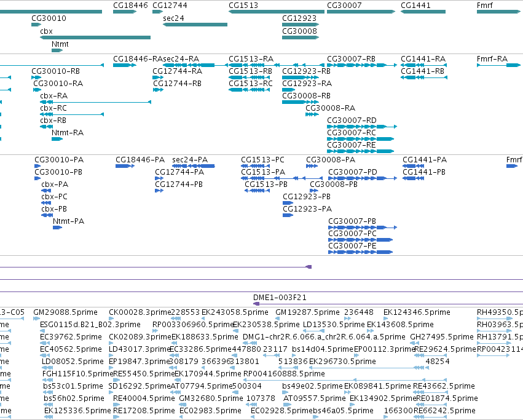This screenshot has height=420, width=523.
Task: Select the CG30010 gene label
Action: (49, 18)
